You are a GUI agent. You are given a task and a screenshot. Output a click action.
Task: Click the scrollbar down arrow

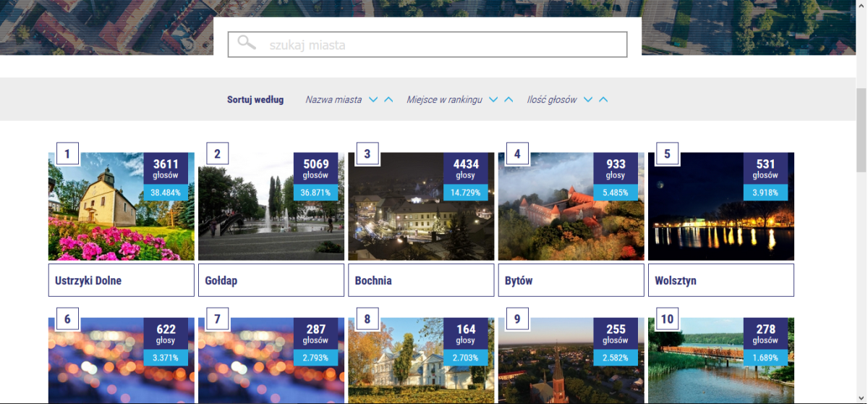tap(861, 398)
